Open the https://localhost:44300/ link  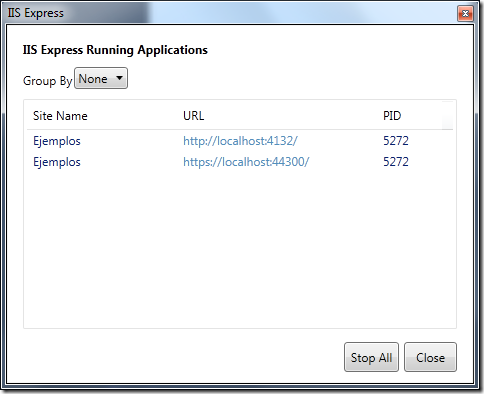point(246,162)
